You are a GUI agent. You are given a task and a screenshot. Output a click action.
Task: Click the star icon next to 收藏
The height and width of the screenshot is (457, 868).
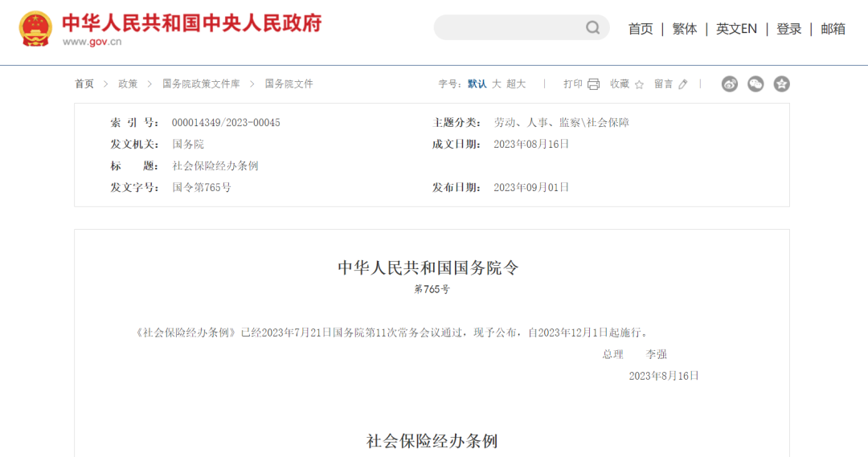click(x=640, y=84)
